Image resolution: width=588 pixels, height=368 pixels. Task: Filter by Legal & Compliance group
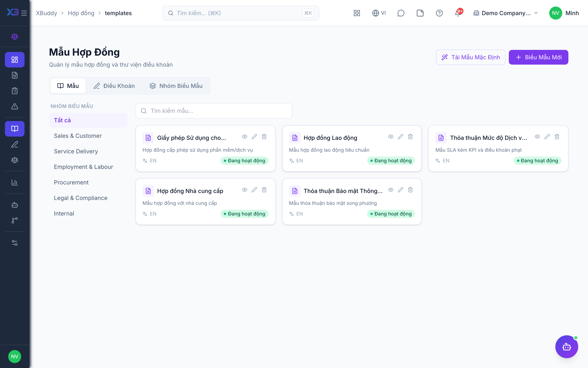(88, 198)
